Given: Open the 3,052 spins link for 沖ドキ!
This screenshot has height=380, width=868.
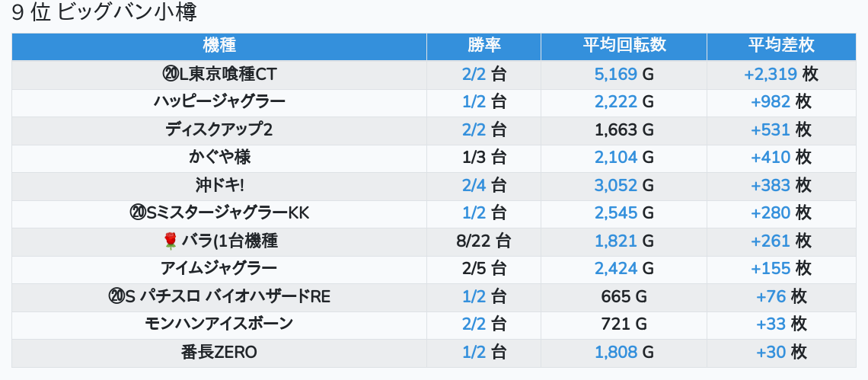Looking at the screenshot, I should tap(614, 185).
